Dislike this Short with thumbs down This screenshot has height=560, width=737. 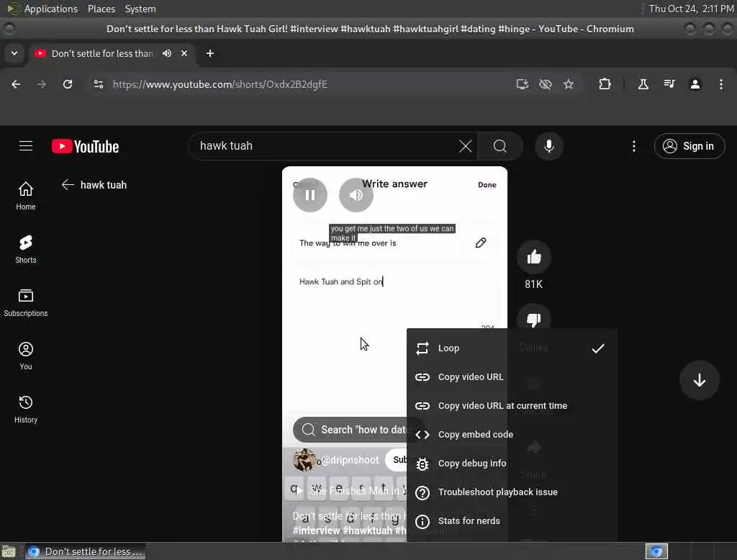[x=534, y=319]
